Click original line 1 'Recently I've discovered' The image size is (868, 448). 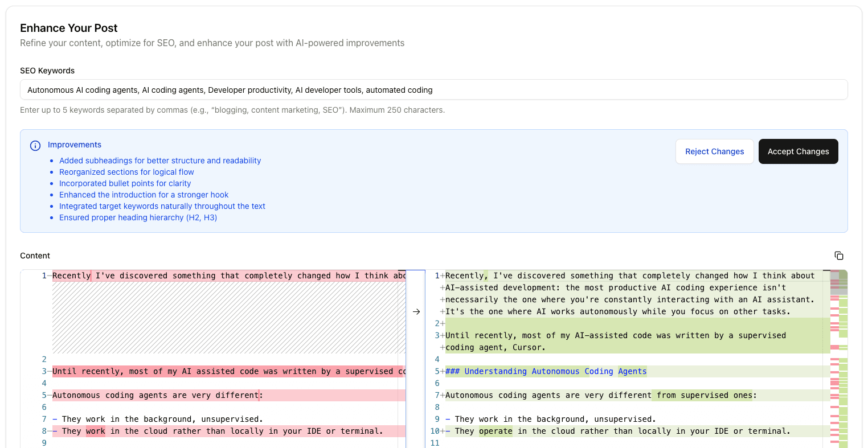229,276
